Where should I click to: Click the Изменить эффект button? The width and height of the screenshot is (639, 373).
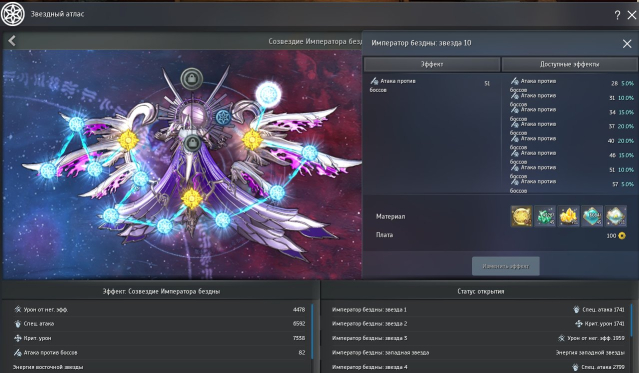[x=506, y=266]
